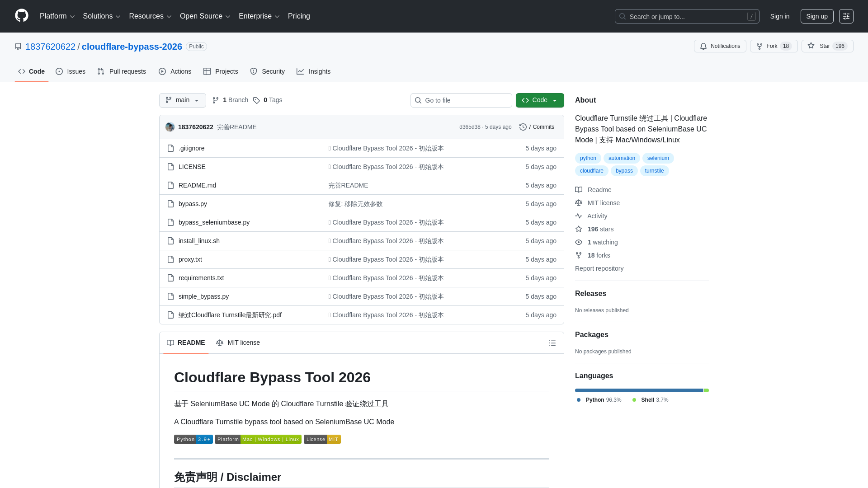Open the Actions workflows section
Viewport: 868px width, 488px height.
[175, 71]
